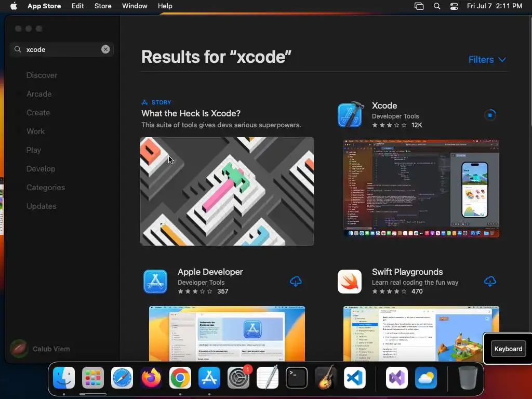Open the Help menu

[165, 6]
